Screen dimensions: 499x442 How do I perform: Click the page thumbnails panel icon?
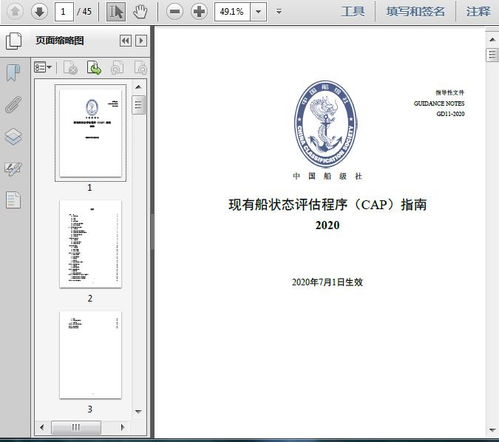14,41
